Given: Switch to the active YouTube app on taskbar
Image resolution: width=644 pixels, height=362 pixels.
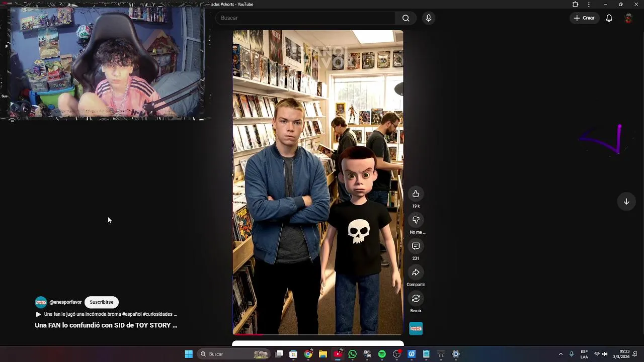Looking at the screenshot, I should point(338,354).
